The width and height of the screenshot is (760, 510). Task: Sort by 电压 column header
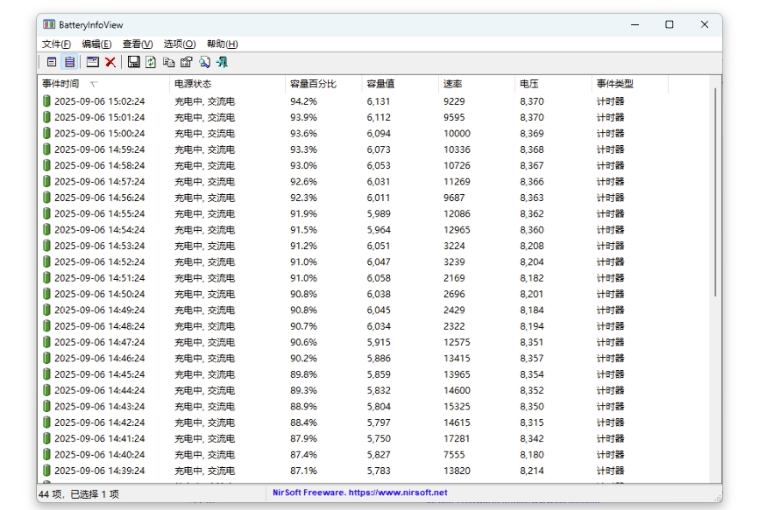coord(553,84)
